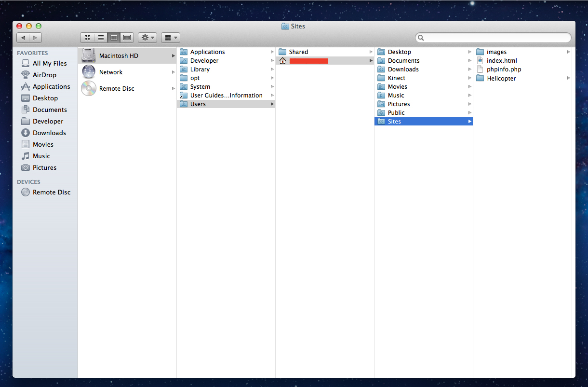The height and width of the screenshot is (387, 588).
Task: Switch to Cover Flow view
Action: (127, 37)
